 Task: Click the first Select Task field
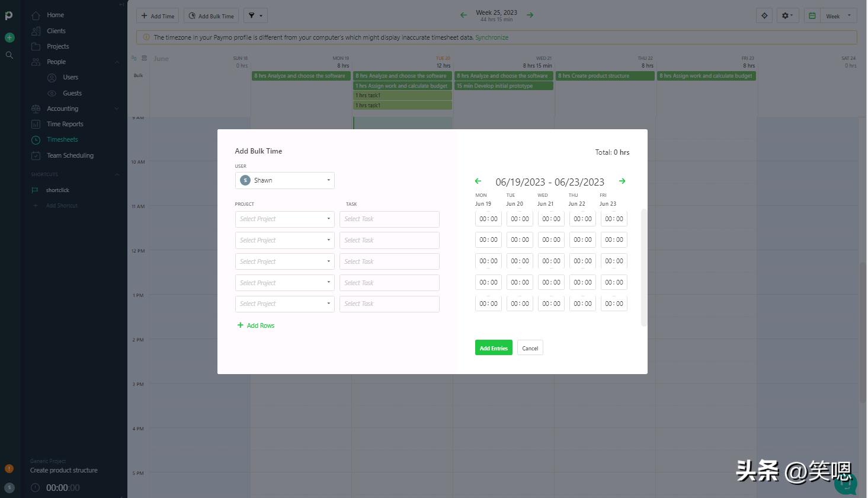click(x=389, y=219)
